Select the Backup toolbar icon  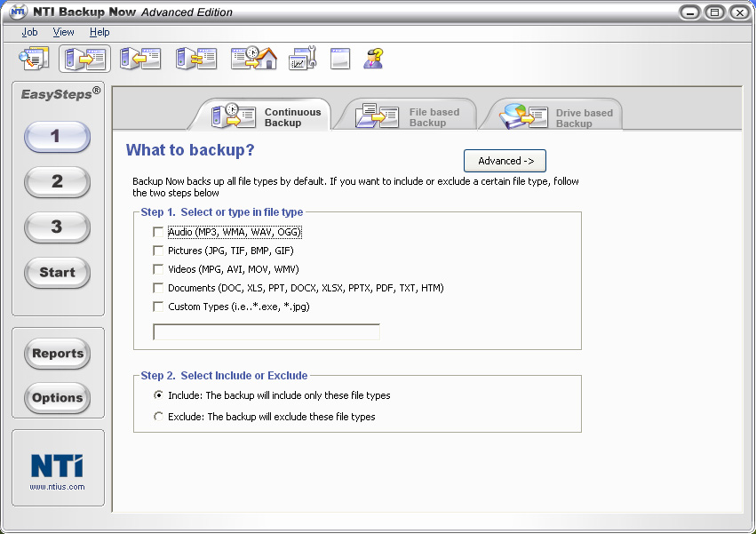point(85,59)
